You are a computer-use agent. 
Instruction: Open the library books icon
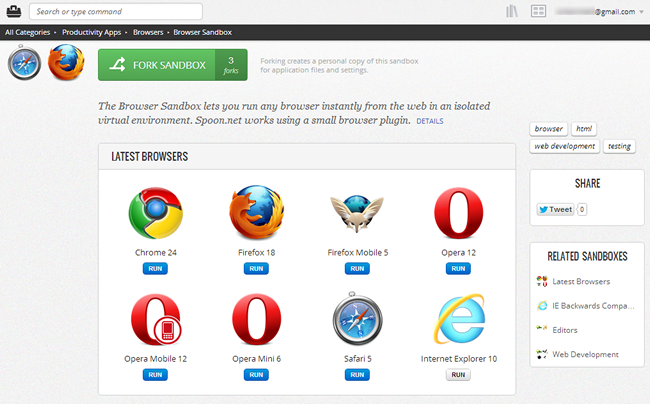click(x=512, y=11)
